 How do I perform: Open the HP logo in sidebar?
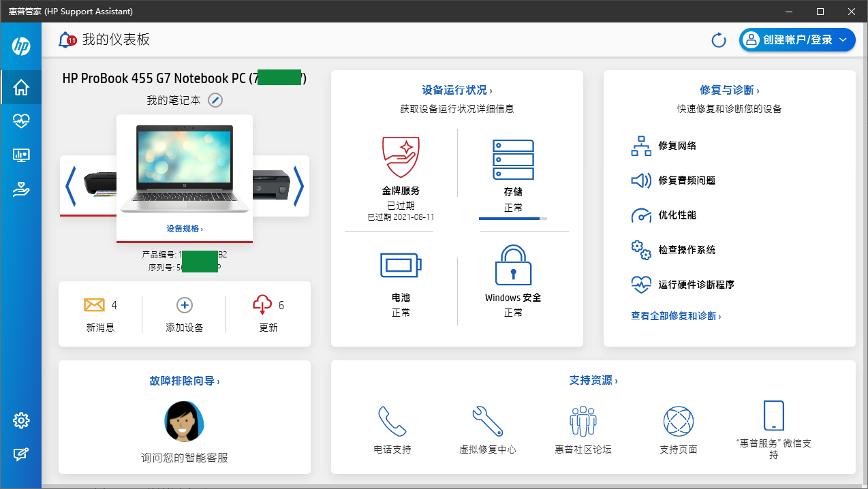click(x=21, y=46)
